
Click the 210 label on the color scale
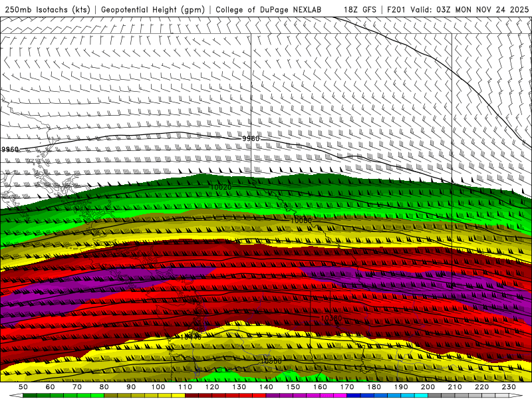pos(455,387)
